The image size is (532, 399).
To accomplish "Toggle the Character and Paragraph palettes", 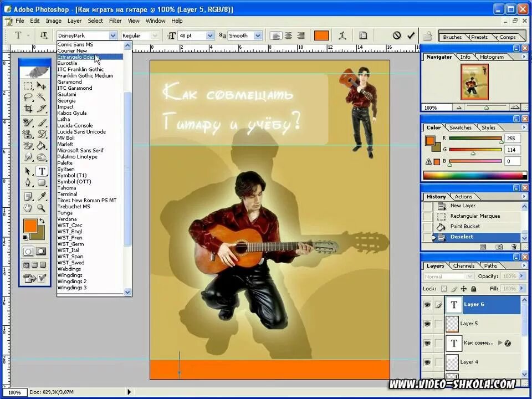I will click(x=362, y=35).
